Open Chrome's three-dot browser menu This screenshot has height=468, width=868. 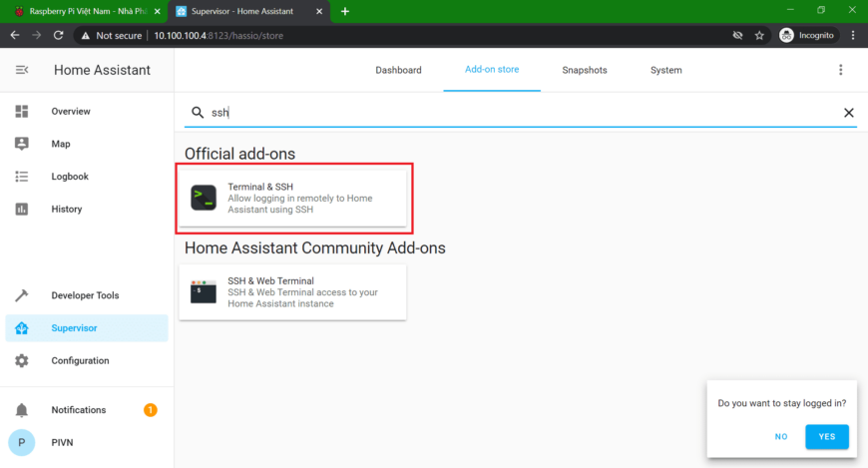(x=852, y=35)
